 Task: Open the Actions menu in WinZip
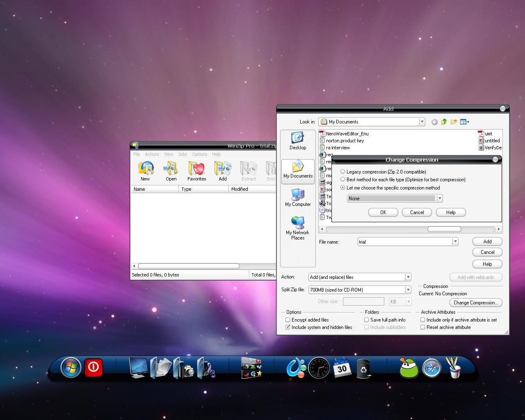point(152,154)
